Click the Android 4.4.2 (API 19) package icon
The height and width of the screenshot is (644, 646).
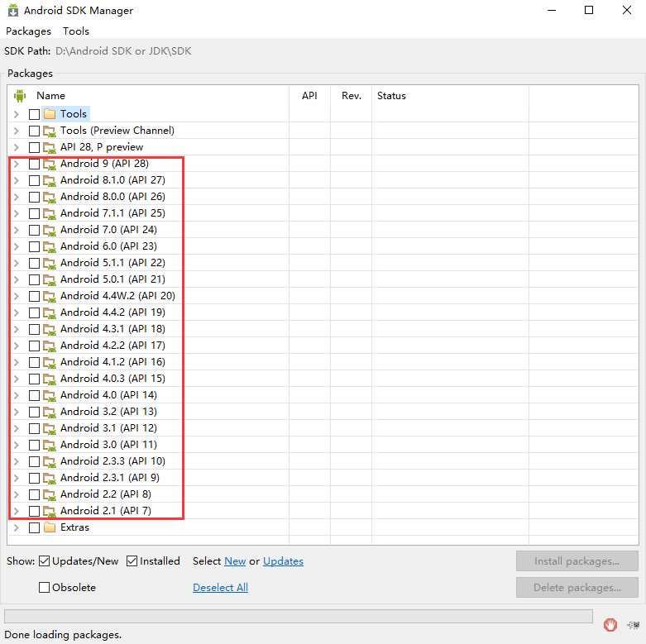pyautogui.click(x=50, y=312)
